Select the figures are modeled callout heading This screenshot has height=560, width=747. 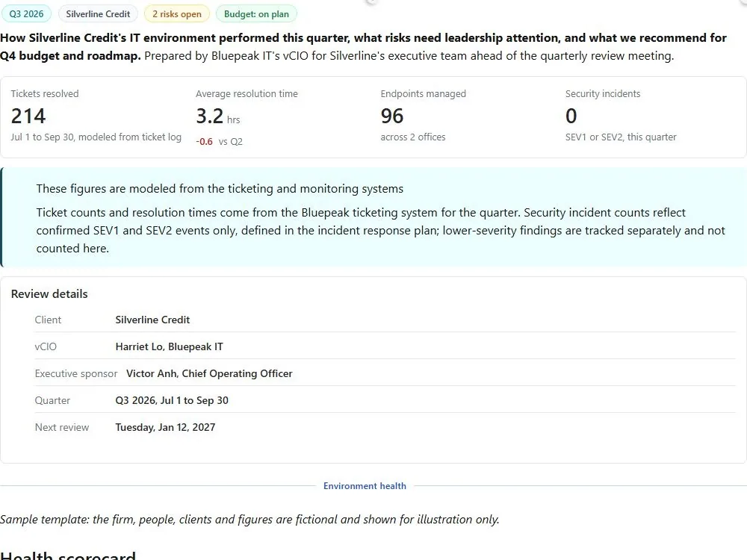pos(220,189)
